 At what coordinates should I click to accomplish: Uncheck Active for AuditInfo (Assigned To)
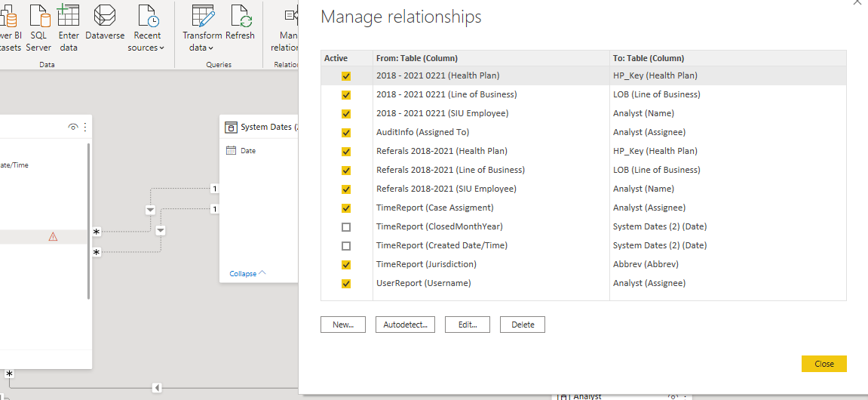click(346, 132)
